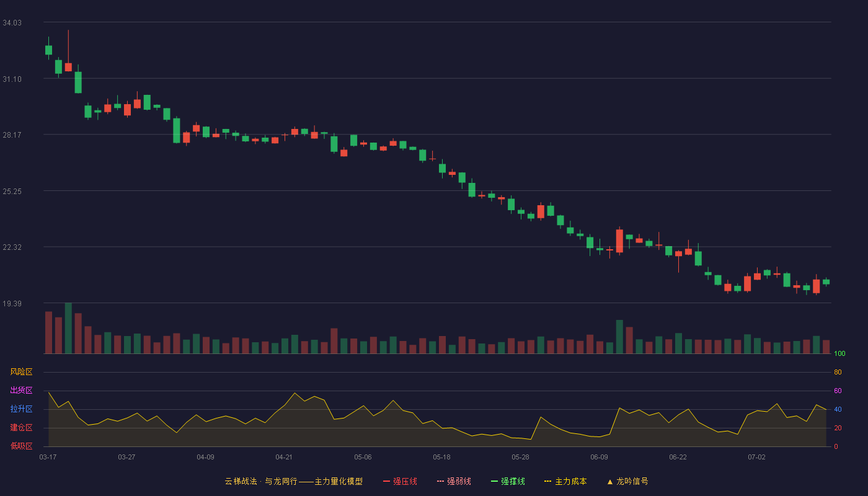868x496 pixels.
Task: Click the tallest green volume bar
Action: pyautogui.click(x=68, y=328)
